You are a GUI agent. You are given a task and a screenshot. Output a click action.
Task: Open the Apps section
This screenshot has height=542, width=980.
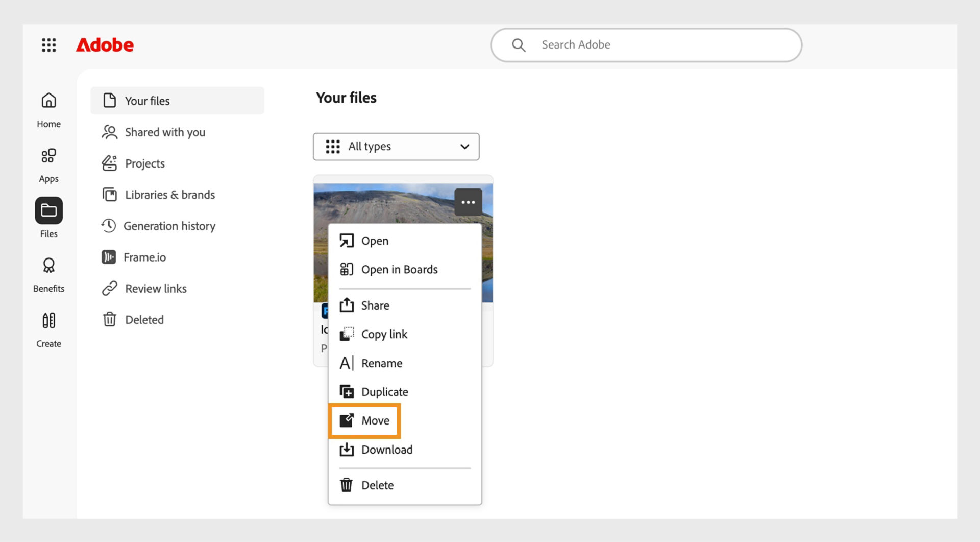pos(49,165)
